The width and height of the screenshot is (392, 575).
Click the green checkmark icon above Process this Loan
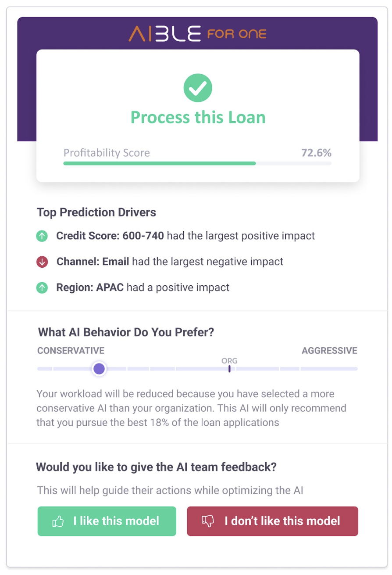tap(197, 88)
